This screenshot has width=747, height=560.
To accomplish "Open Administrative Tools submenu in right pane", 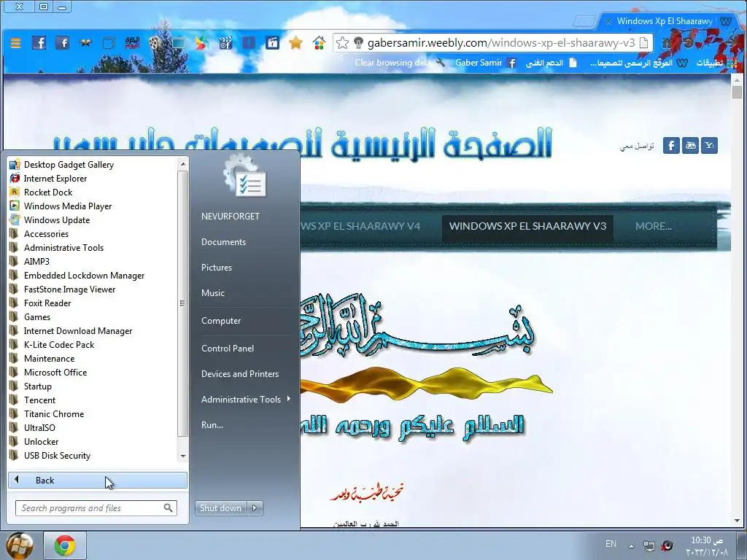I will (245, 400).
